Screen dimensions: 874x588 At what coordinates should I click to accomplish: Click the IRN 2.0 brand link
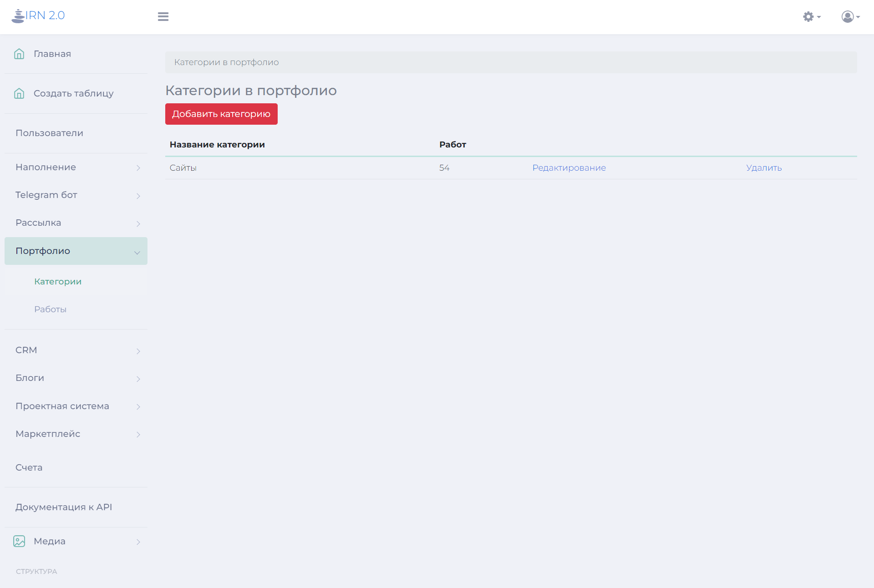tap(38, 15)
